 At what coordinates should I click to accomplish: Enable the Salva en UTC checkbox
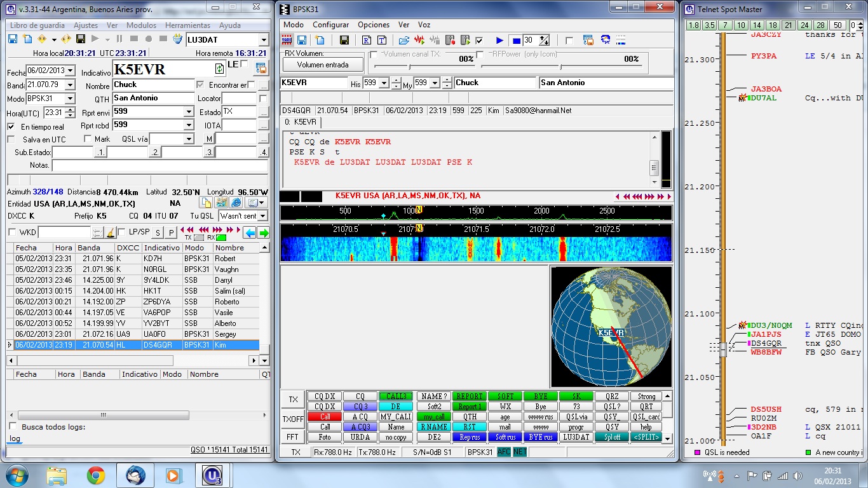[x=11, y=139]
